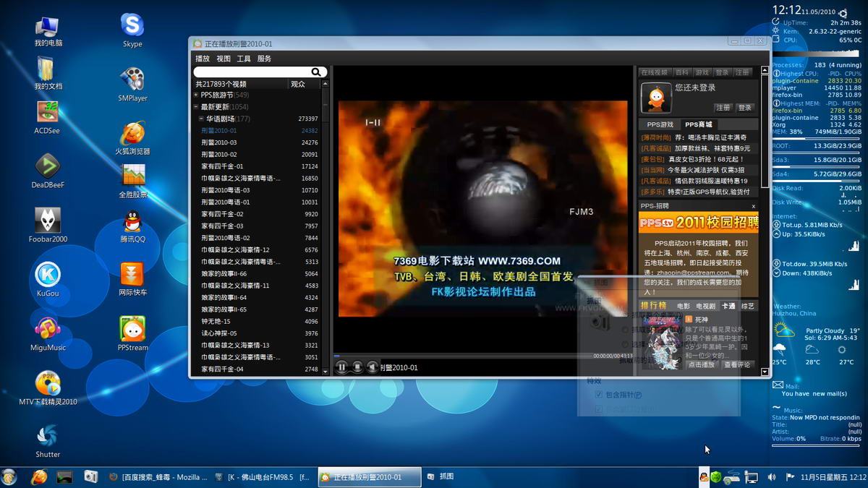Open the volume speaker tray icon
Viewport: 868px width, 488px height.
click(x=771, y=477)
